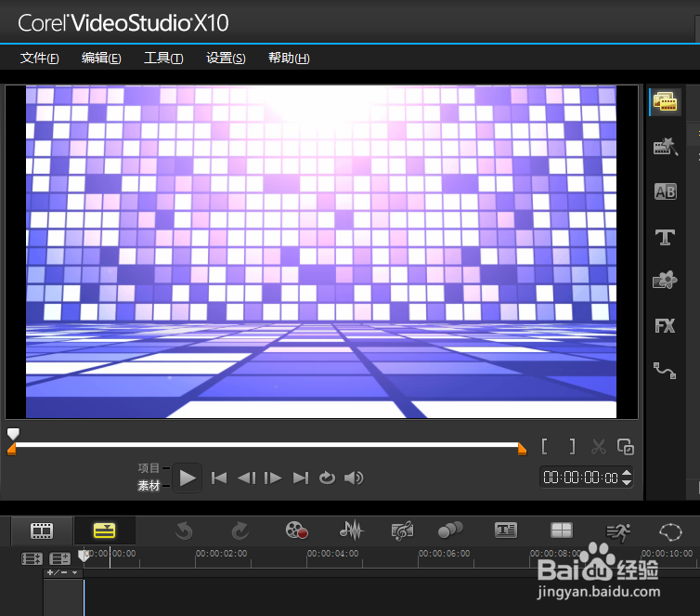Open the Transitions (AB) library
The image size is (700, 616).
click(665, 191)
